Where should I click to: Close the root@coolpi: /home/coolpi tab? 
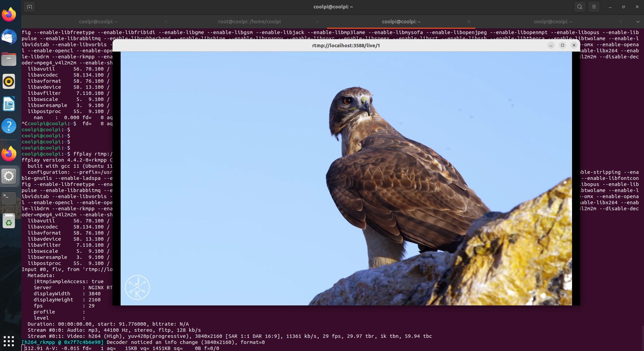[317, 22]
